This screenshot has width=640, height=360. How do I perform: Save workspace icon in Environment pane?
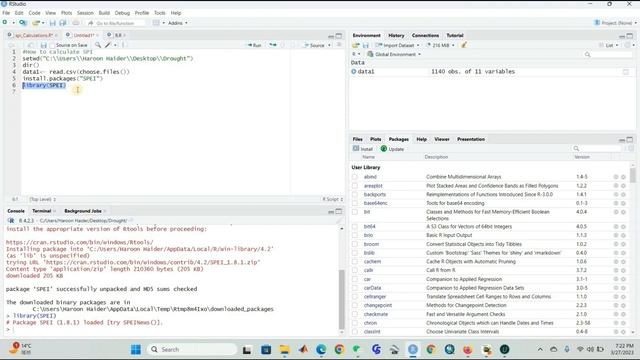pos(366,45)
